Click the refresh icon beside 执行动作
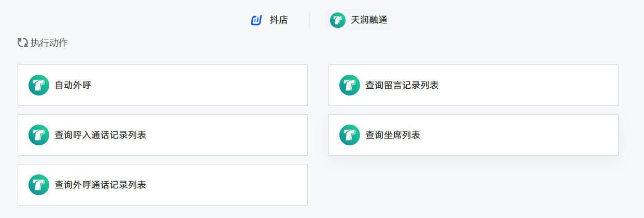 click(x=22, y=43)
